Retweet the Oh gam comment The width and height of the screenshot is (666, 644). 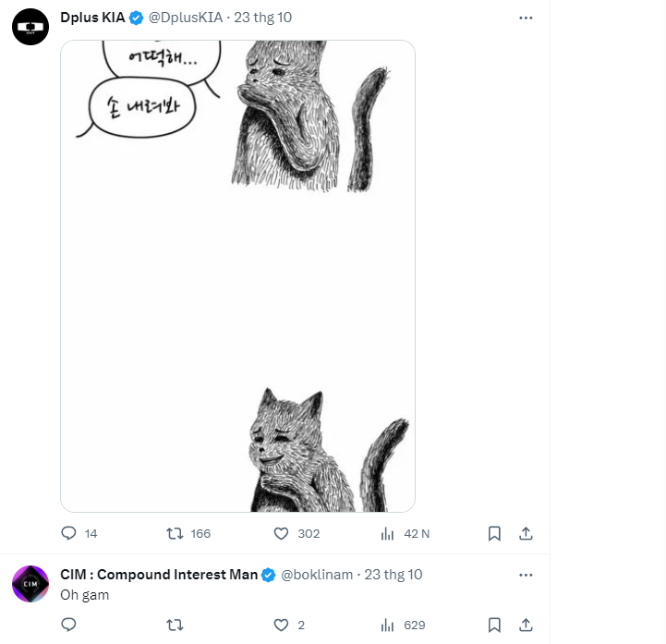pos(175,625)
